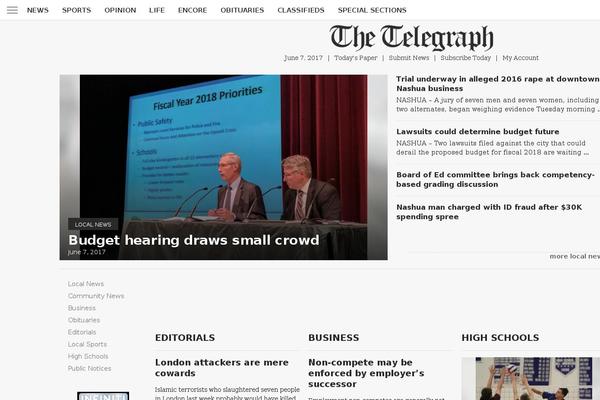Open the OBITUARIES menu
Screen dimensions: 600x400
pos(242,10)
